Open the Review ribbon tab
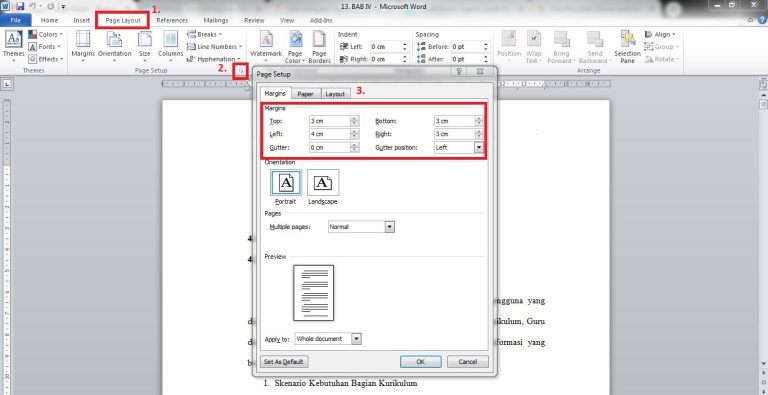This screenshot has width=768, height=395. point(254,20)
